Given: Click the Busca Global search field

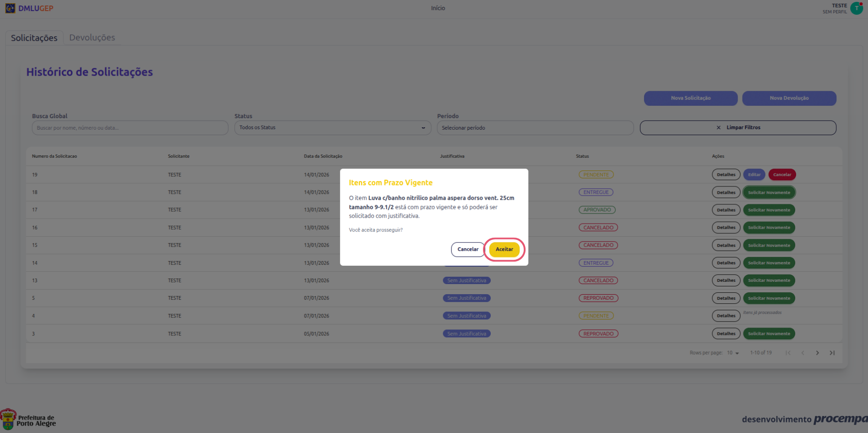Looking at the screenshot, I should (x=130, y=128).
